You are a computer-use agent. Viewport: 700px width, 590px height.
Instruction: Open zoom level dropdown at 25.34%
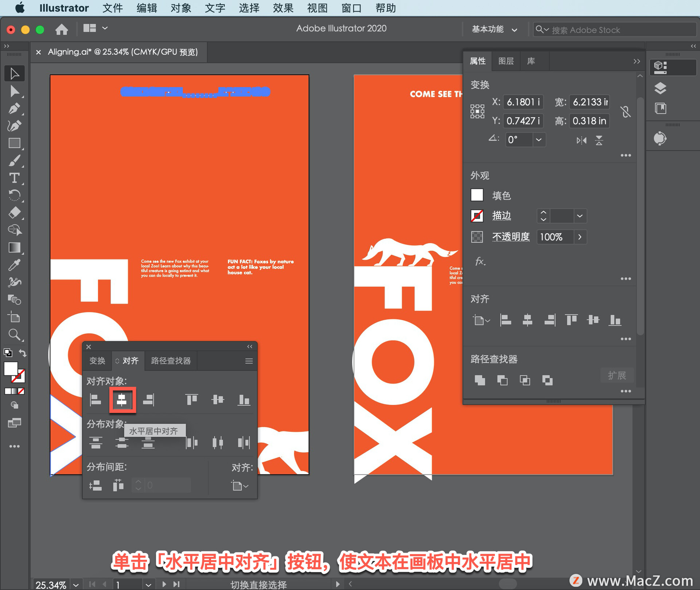click(x=75, y=585)
